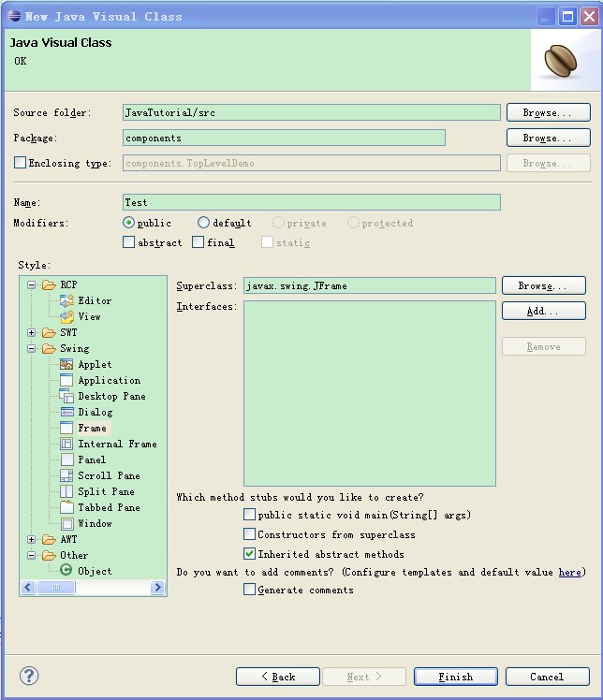Click the Application icon in Swing
Viewport: 603px width, 700px height.
[66, 380]
